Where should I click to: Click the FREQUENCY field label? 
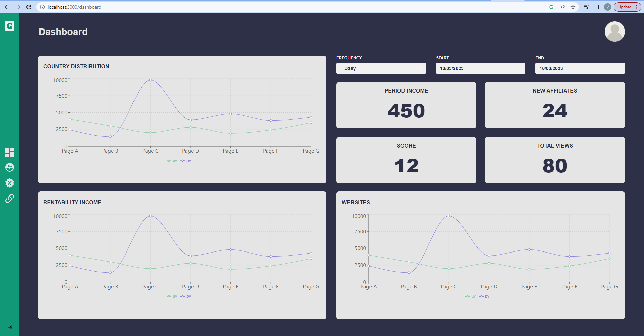349,58
